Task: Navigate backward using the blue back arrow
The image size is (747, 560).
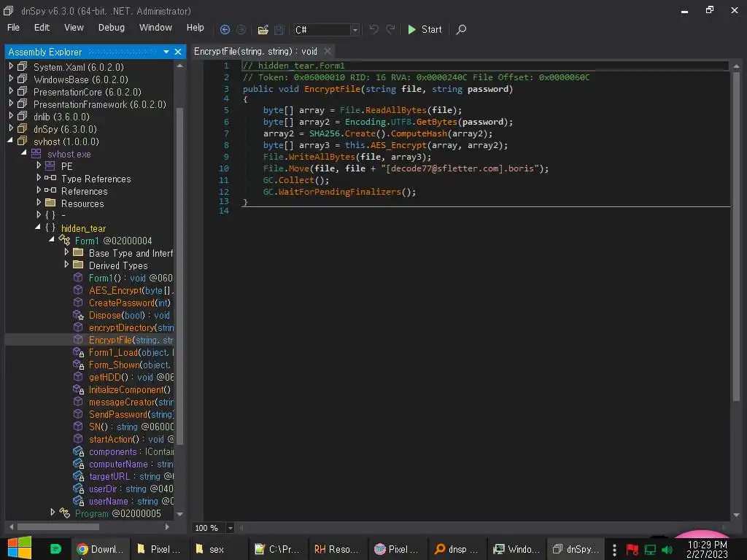Action: click(225, 29)
